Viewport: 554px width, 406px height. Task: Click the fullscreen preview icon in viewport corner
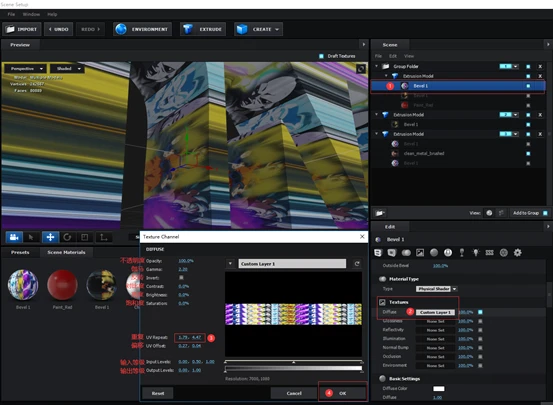[361, 69]
